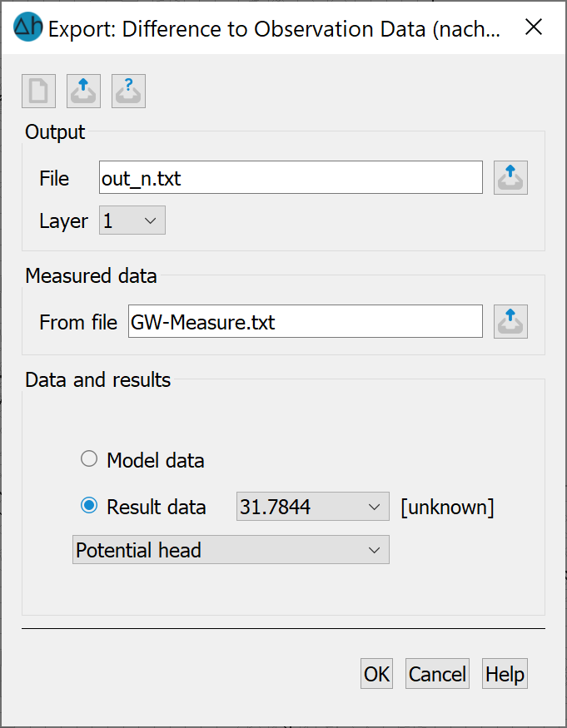Click the dialog title bar text
Screen dimensions: 567x728
274,29
